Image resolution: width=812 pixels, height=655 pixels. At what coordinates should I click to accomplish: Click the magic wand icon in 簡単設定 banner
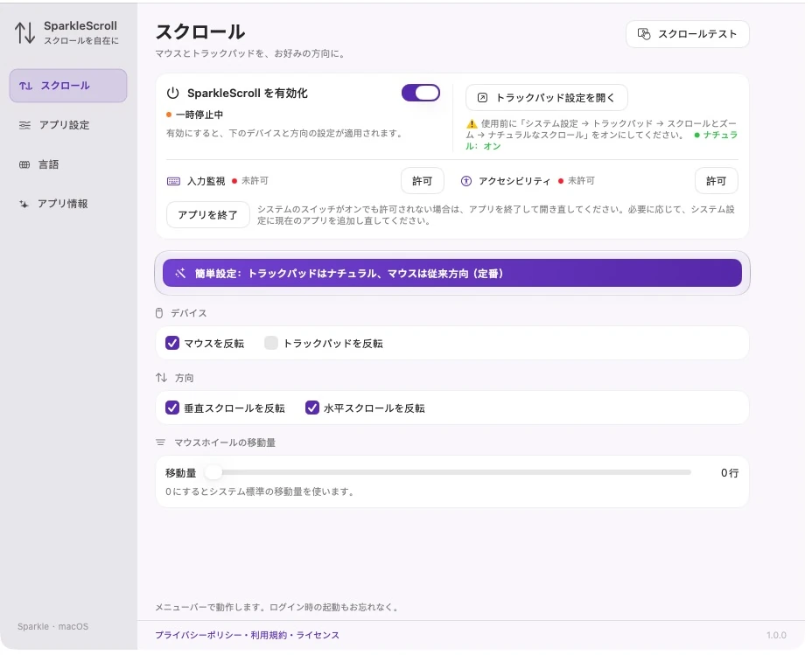click(x=180, y=273)
